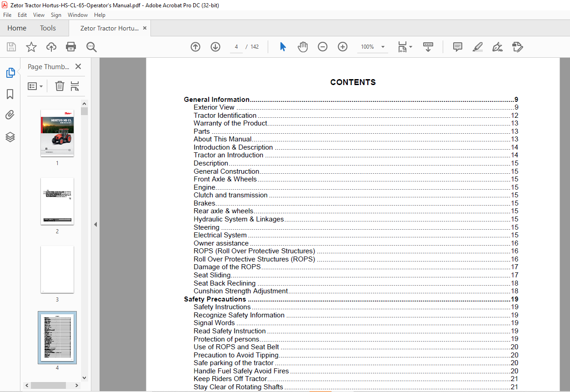
Task: Click the Save file icon
Action: point(11,47)
